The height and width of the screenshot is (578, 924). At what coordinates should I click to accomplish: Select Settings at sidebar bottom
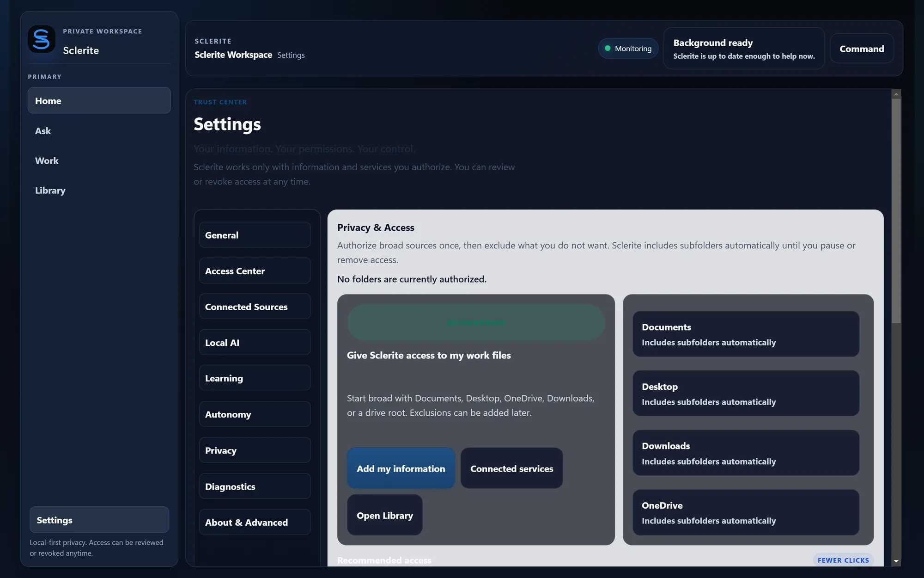pos(99,520)
